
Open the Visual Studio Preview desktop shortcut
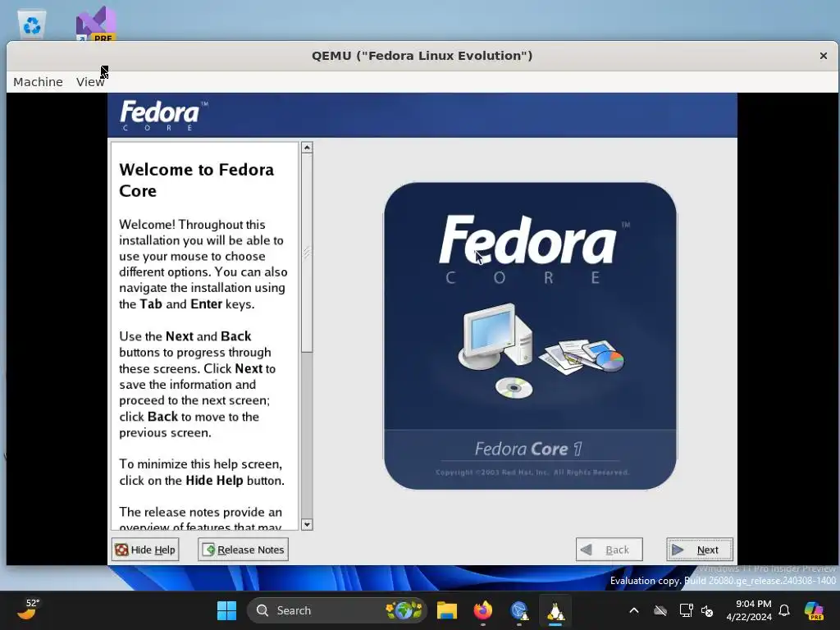coord(97,24)
